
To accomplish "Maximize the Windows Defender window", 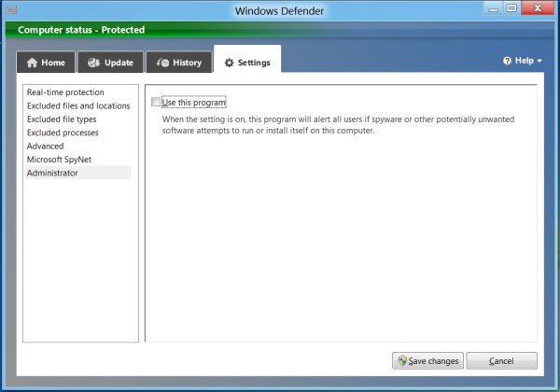I will [511, 8].
